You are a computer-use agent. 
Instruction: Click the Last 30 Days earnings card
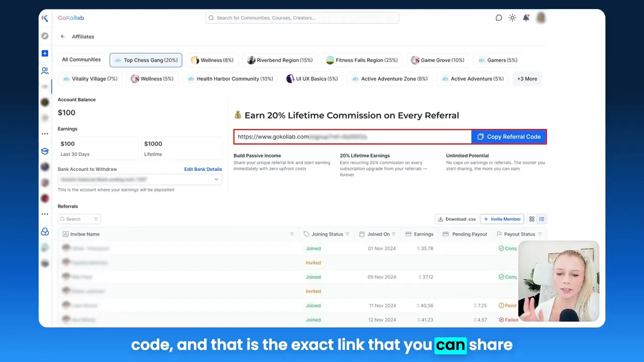coord(98,148)
